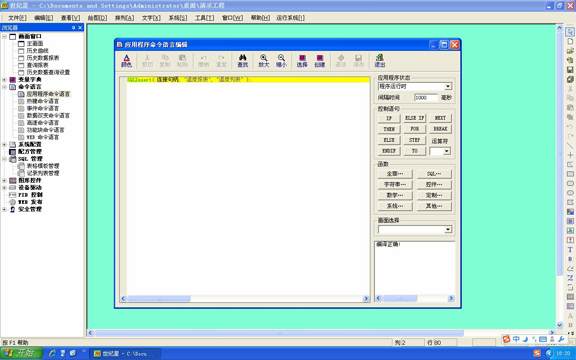Open the 其他... functions button
The image size is (576, 360).
434,206
